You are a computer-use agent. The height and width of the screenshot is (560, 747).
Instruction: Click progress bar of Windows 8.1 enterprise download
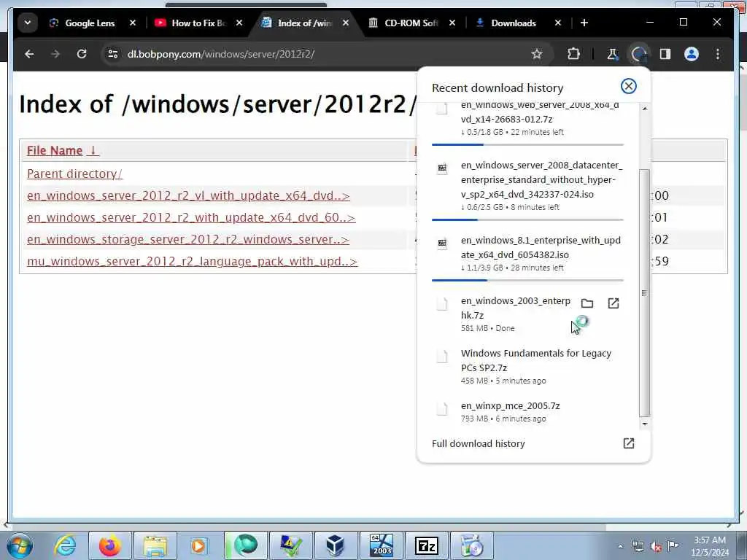[528, 280]
